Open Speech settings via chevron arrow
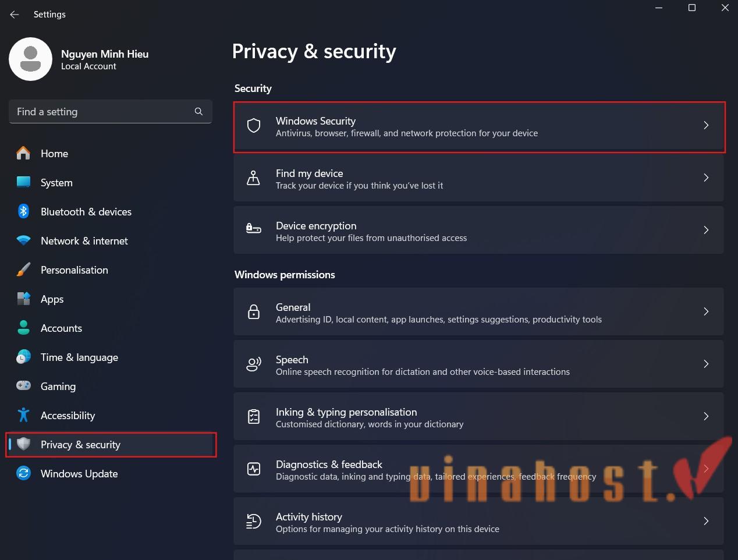The width and height of the screenshot is (738, 560). (706, 364)
